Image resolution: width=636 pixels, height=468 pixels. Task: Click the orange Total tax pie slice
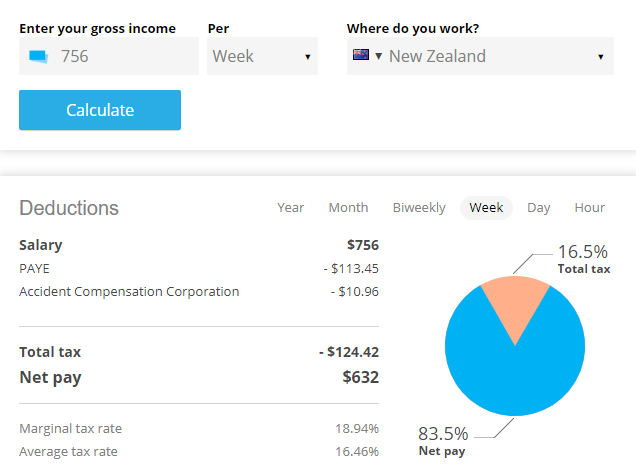[x=515, y=305]
